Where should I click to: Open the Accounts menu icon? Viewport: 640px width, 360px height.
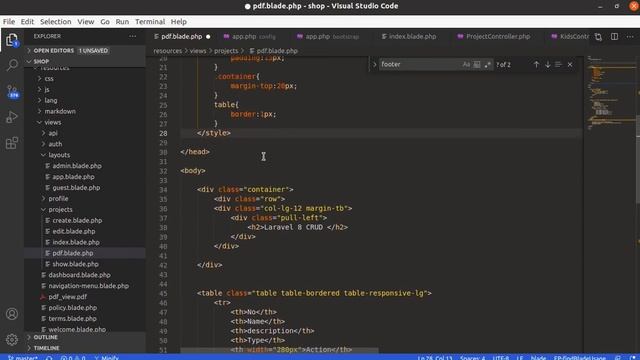(12, 313)
